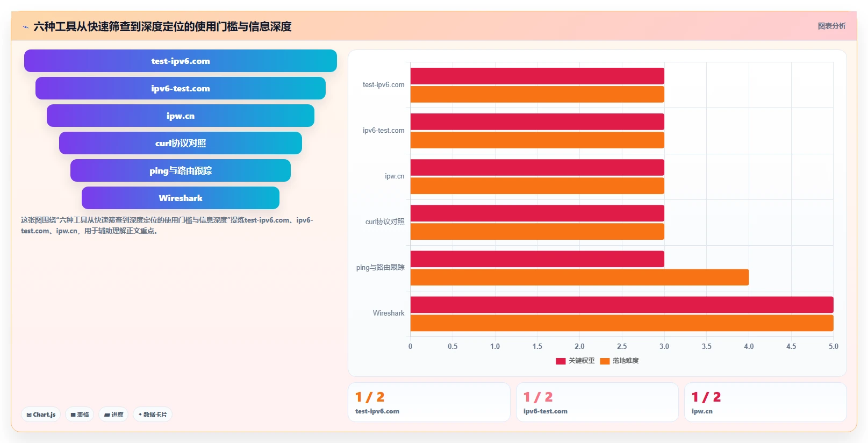
Task: Click the orange bar for ipv6-test.com
Action: pyautogui.click(x=537, y=140)
